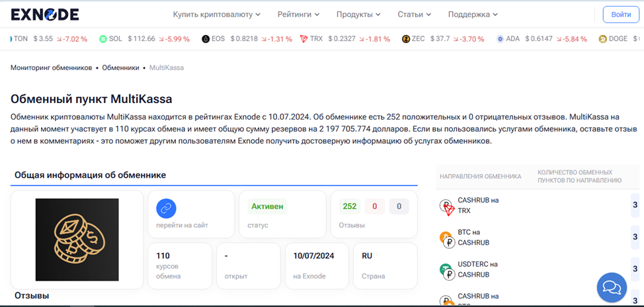The width and height of the screenshot is (644, 307).
Task: Expand the Рейтинги menu
Action: [298, 15]
